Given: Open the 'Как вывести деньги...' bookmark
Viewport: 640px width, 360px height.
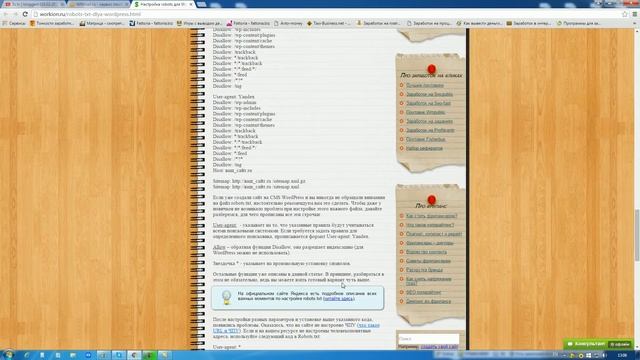Looking at the screenshot, I should tap(479, 23).
